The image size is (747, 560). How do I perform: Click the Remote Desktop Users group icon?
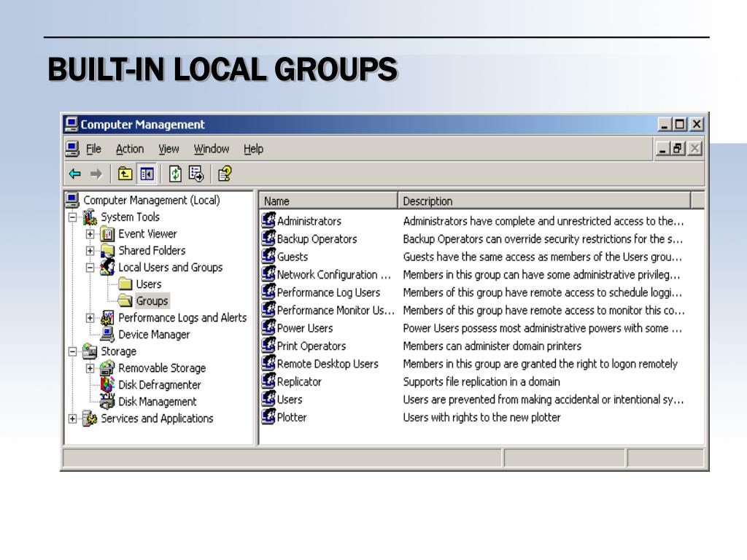pyautogui.click(x=268, y=363)
